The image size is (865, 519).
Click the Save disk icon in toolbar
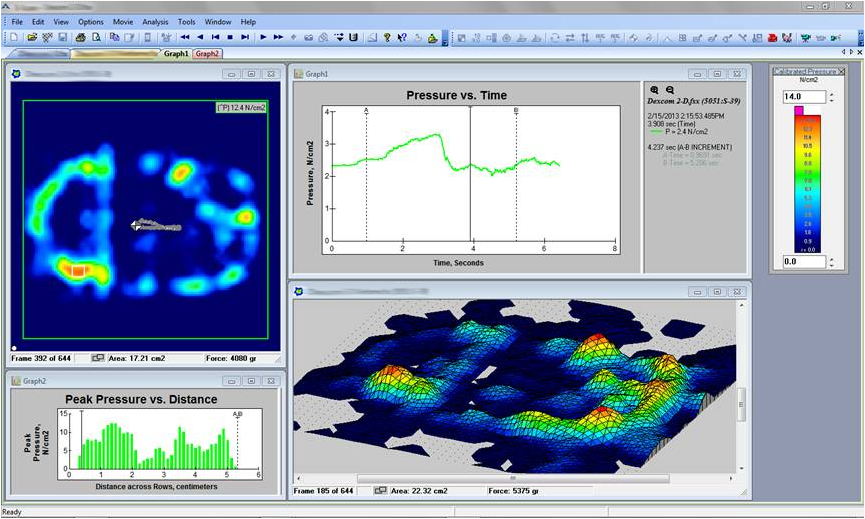[62, 38]
